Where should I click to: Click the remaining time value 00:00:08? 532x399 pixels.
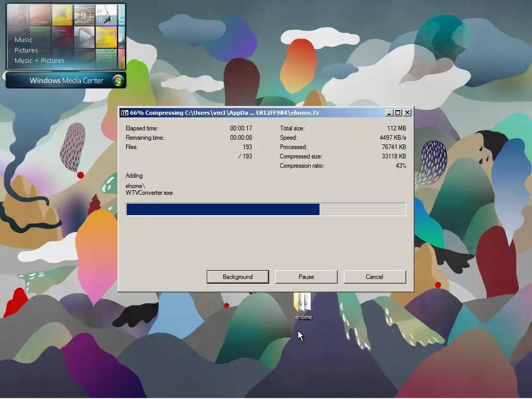coord(241,138)
